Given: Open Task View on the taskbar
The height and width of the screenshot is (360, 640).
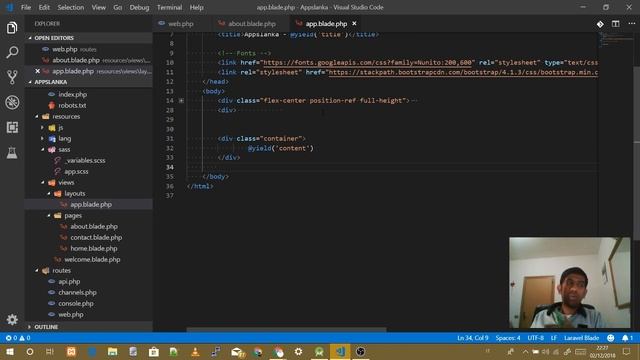Looking at the screenshot, I should point(50,351).
